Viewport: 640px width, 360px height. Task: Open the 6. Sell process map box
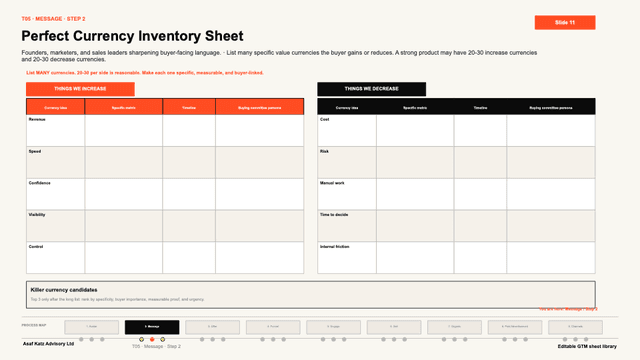pos(394,327)
